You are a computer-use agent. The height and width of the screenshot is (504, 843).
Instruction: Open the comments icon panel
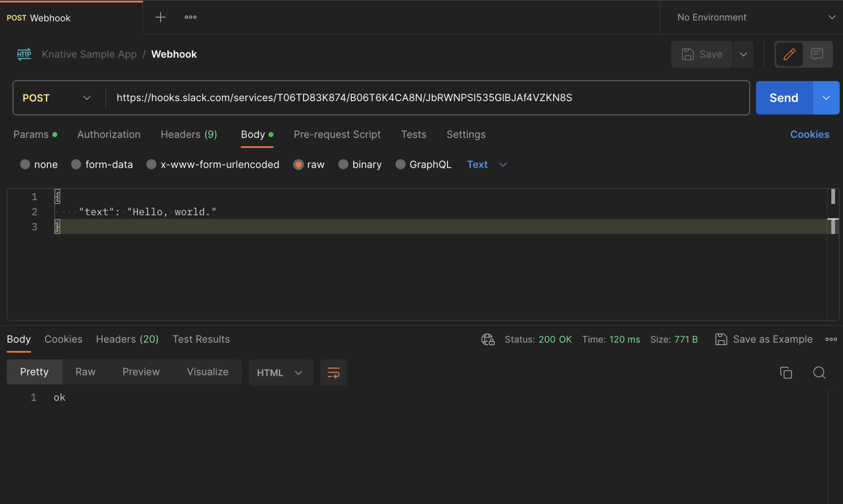[817, 54]
